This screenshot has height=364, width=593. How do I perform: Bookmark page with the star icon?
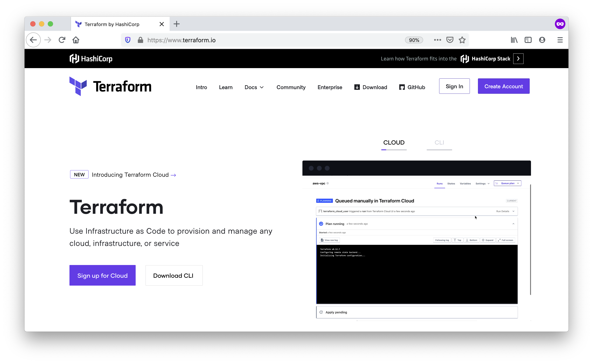click(x=462, y=40)
